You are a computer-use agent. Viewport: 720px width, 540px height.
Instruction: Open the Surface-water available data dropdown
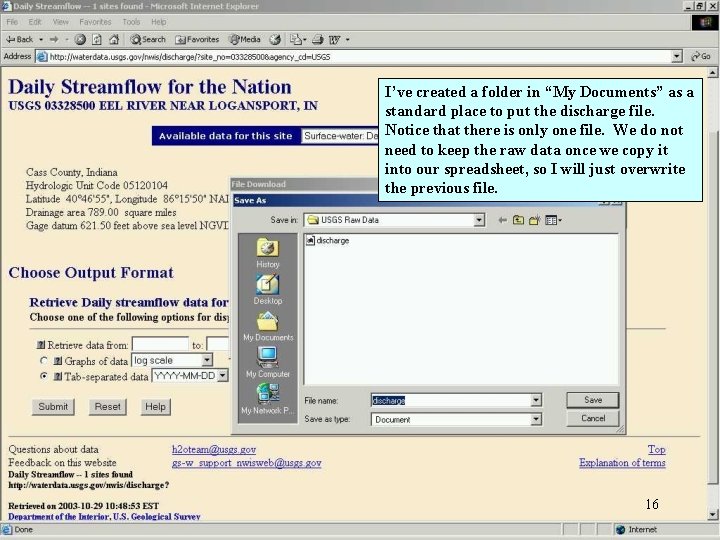(x=340, y=136)
